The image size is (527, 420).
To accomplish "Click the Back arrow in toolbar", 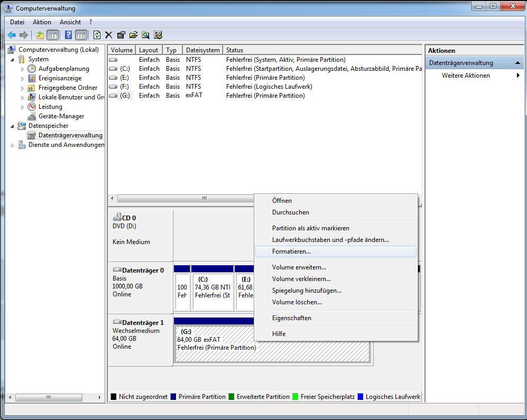I will coord(12,35).
